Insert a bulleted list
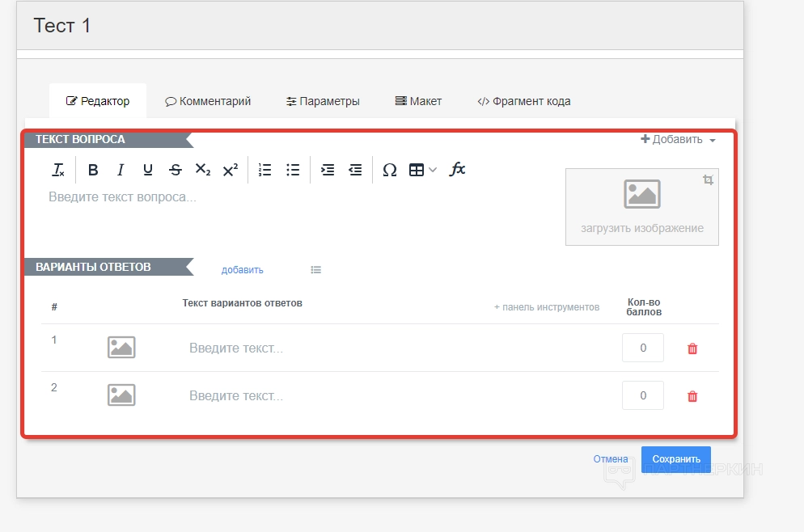 293,170
